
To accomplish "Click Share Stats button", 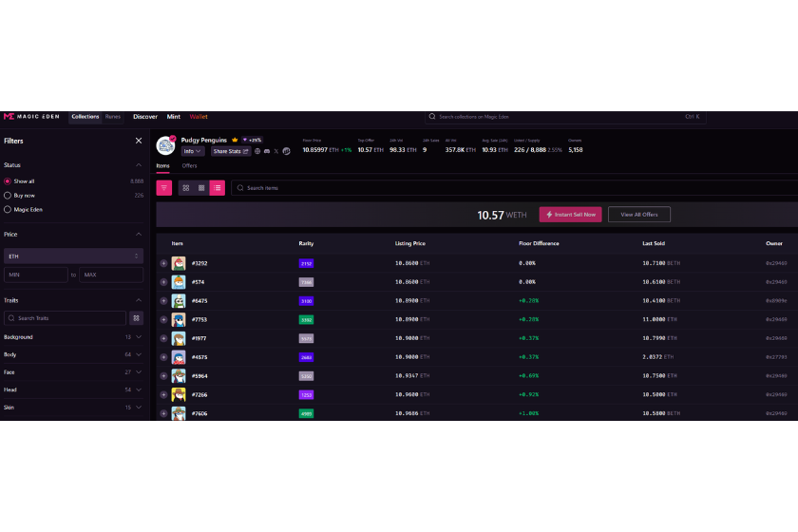I will 231,151.
